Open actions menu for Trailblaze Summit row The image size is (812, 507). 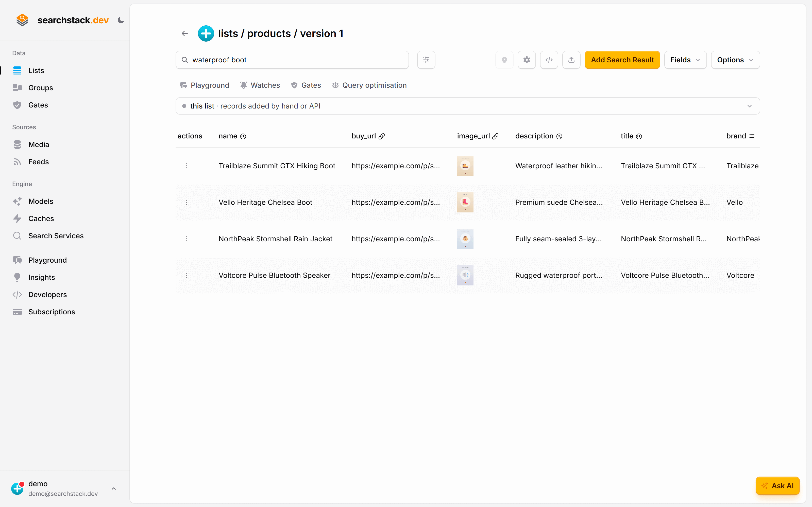coord(187,166)
